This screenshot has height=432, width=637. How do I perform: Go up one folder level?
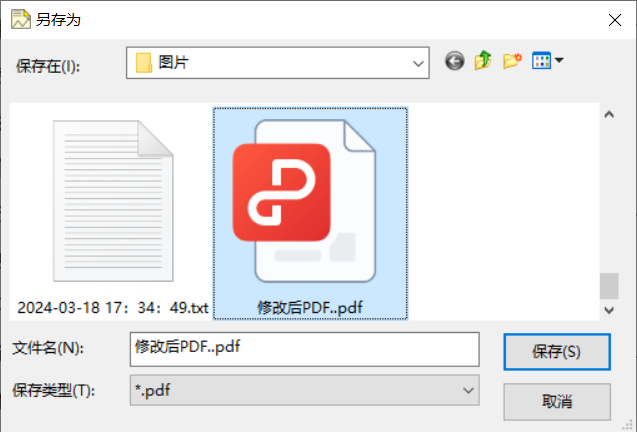pos(483,61)
